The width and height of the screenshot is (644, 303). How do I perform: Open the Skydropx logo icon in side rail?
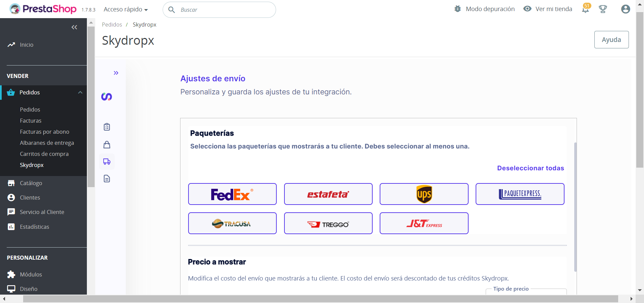coord(107,97)
